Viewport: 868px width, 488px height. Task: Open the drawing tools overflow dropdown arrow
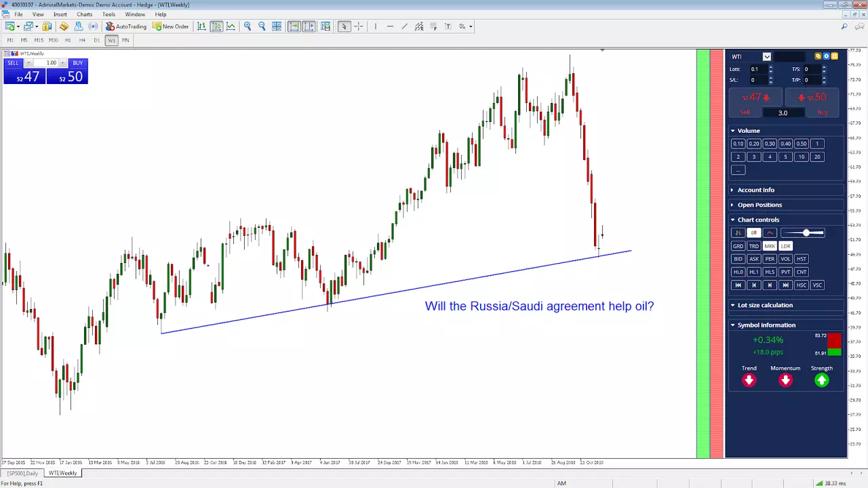470,26
